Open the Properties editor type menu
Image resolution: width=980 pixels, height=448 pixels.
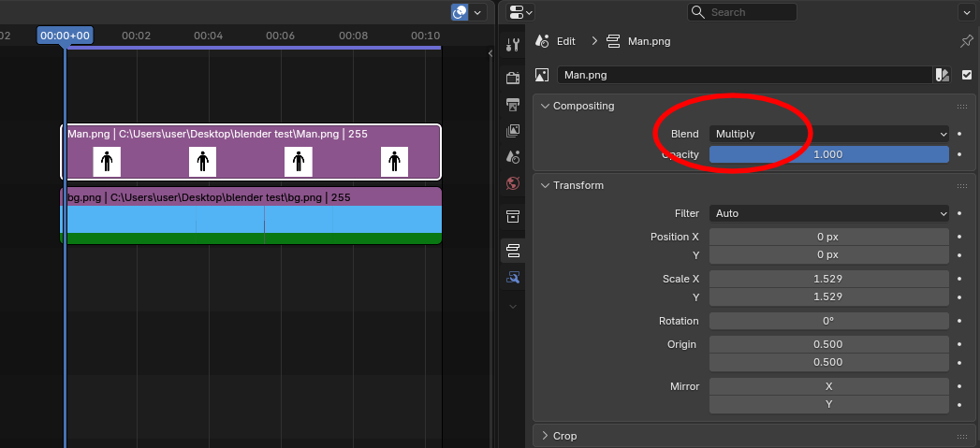click(520, 12)
